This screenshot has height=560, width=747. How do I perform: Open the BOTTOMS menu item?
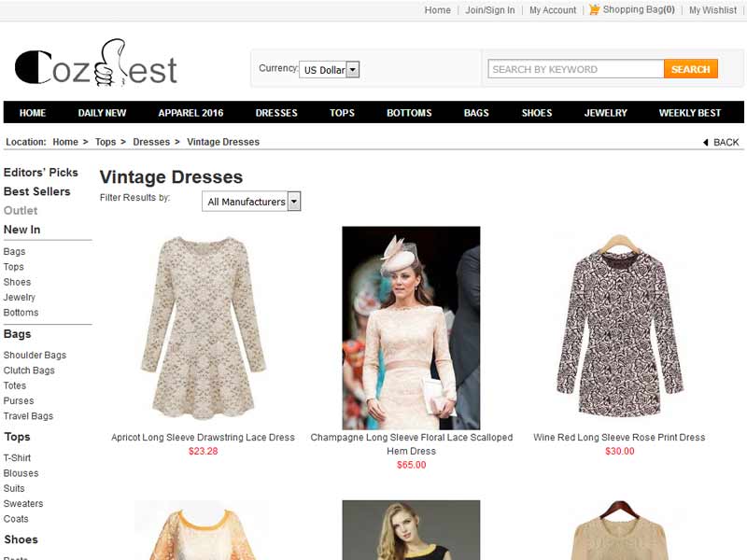(x=409, y=113)
